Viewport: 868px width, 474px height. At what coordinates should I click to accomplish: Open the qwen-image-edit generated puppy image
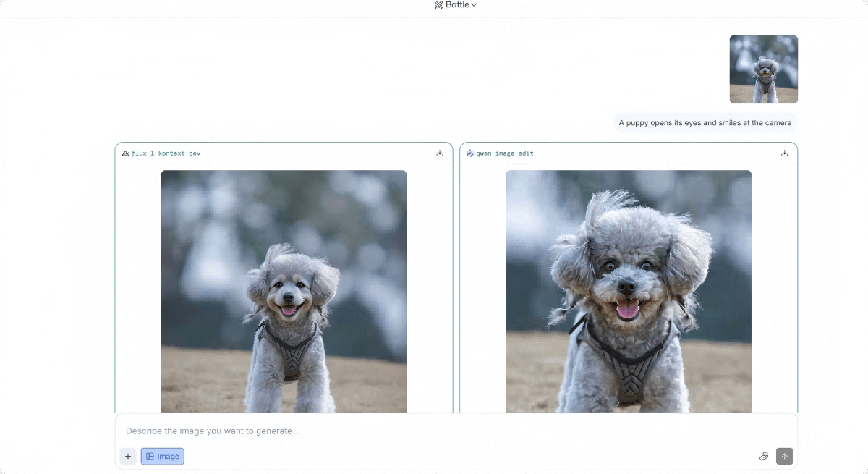629,291
